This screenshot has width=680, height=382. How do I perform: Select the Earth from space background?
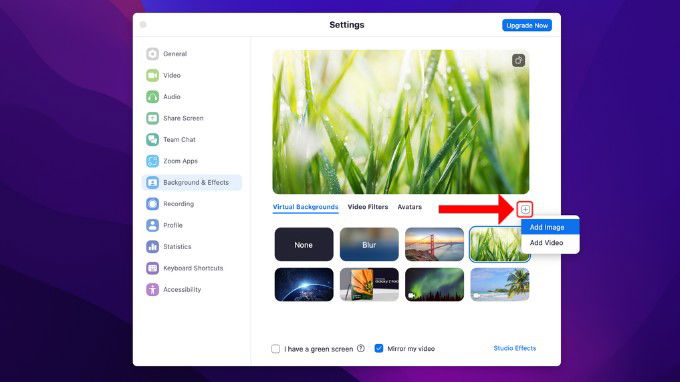point(304,284)
